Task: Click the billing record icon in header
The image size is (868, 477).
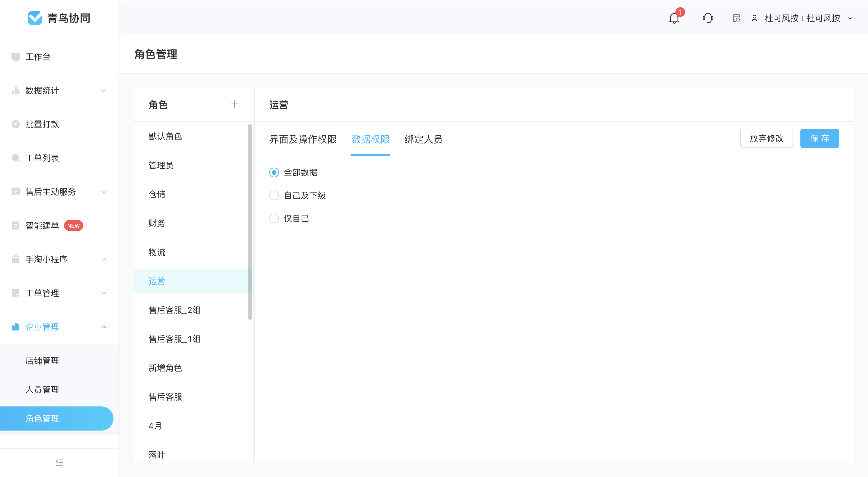Action: (736, 18)
